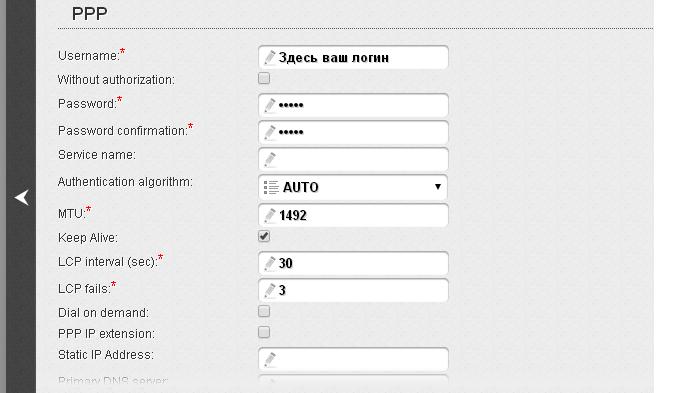Click the pencil icon in Password field
The height and width of the screenshot is (393, 688).
[x=269, y=105]
